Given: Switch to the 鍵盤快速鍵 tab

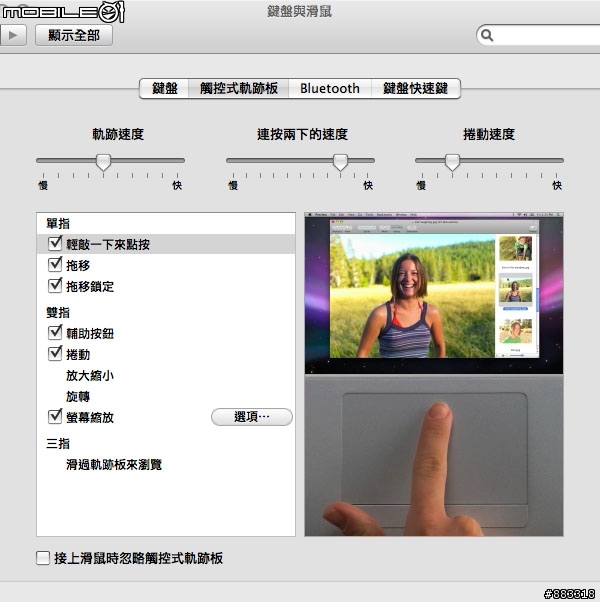Looking at the screenshot, I should point(416,88).
